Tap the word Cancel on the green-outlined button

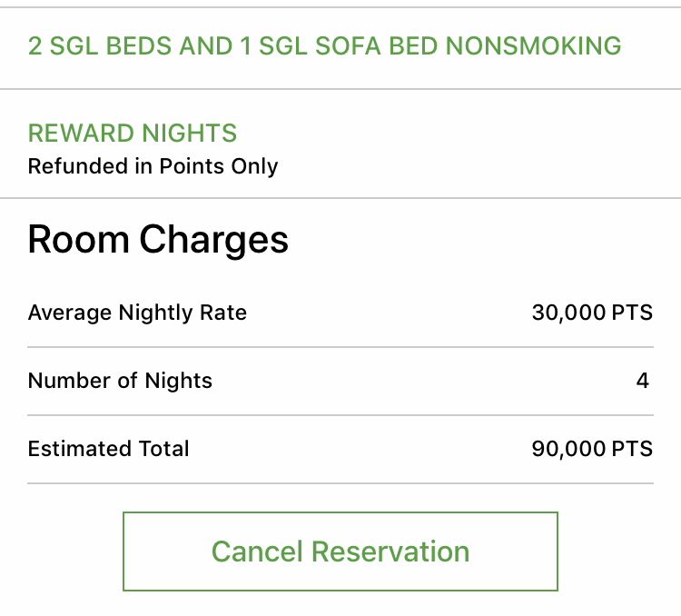(x=257, y=551)
